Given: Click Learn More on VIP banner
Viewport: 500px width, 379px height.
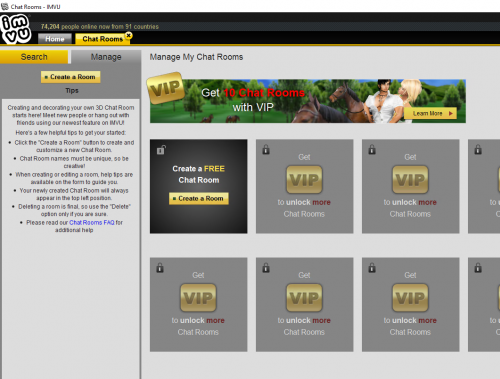Looking at the screenshot, I should (430, 113).
